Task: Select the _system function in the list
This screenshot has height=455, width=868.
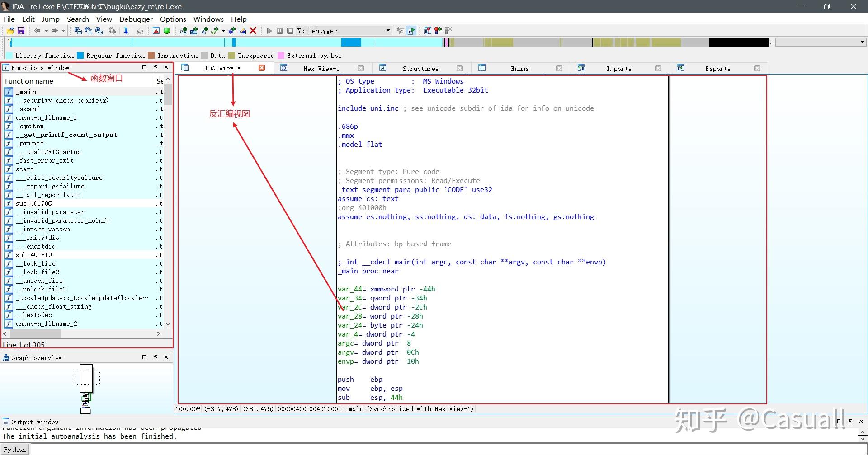Action: click(x=84, y=126)
